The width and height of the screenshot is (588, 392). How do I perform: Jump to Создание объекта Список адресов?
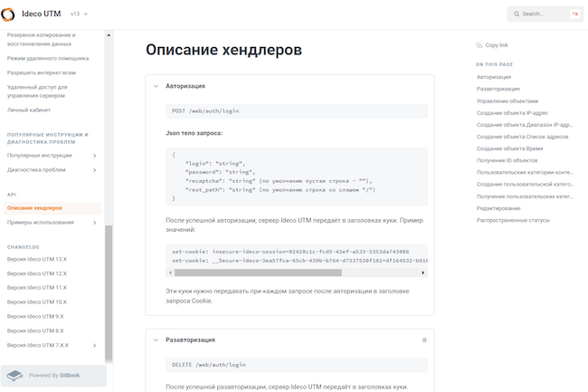(x=522, y=137)
